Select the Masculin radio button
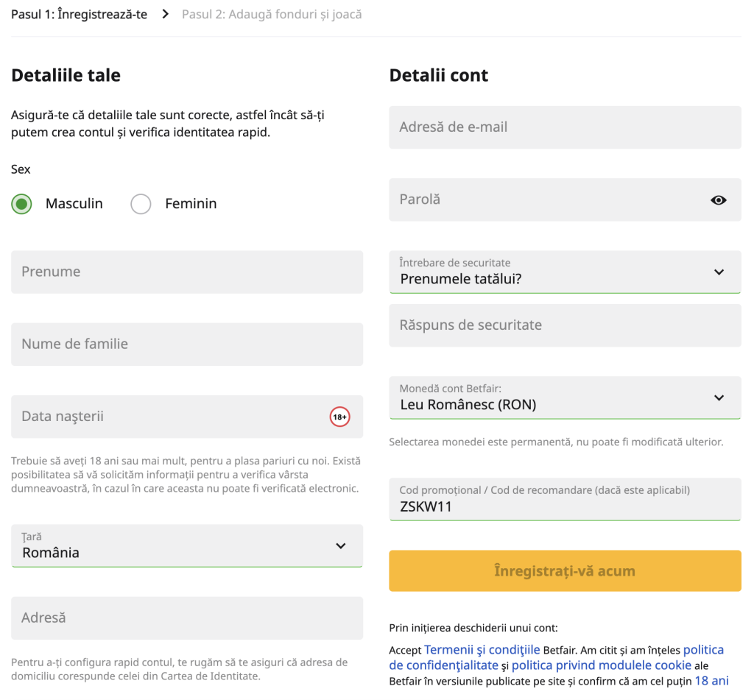This screenshot has height=700, width=754. pyautogui.click(x=21, y=204)
